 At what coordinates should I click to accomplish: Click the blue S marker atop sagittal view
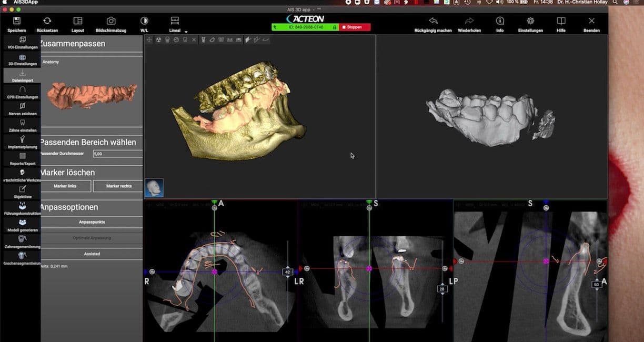coord(546,202)
